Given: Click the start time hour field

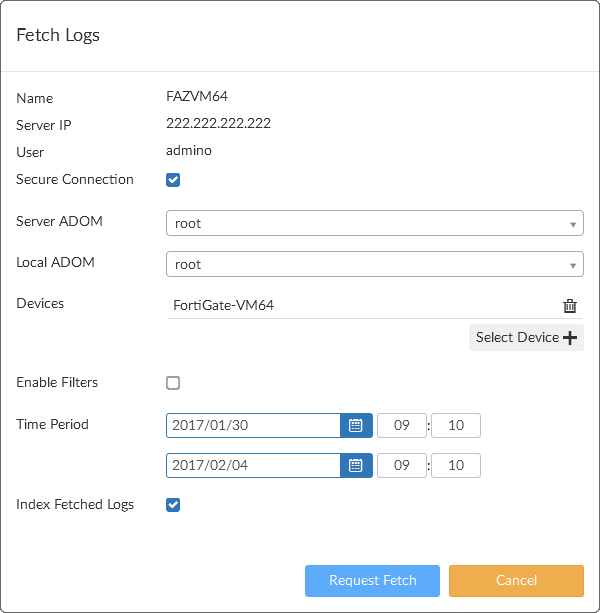Looking at the screenshot, I should (x=402, y=425).
